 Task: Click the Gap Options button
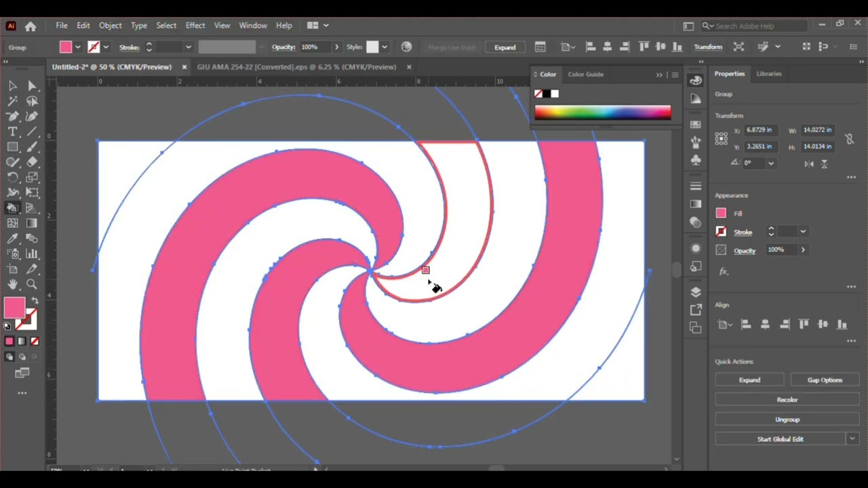[x=825, y=380]
